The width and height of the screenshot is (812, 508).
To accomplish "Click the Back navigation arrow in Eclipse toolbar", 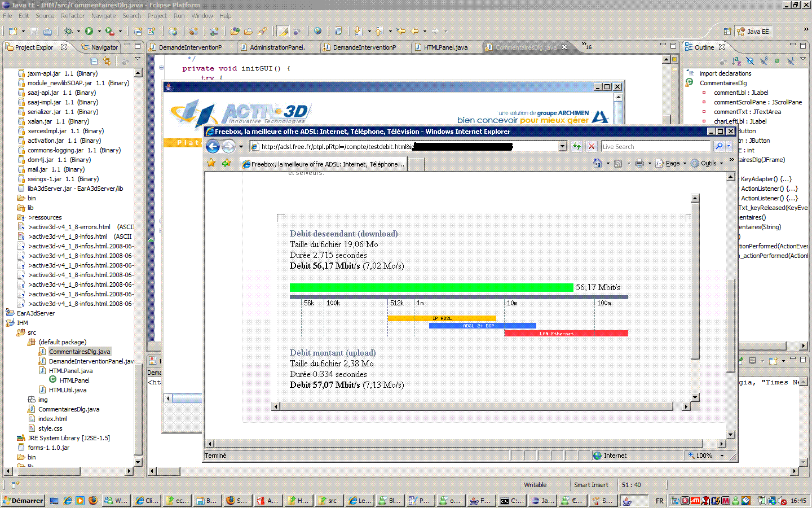I will click(x=415, y=31).
